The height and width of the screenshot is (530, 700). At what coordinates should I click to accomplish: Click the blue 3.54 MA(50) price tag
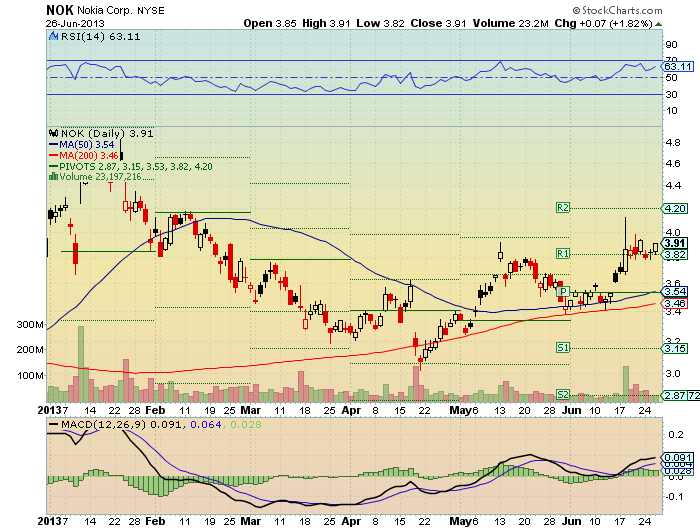(x=675, y=292)
